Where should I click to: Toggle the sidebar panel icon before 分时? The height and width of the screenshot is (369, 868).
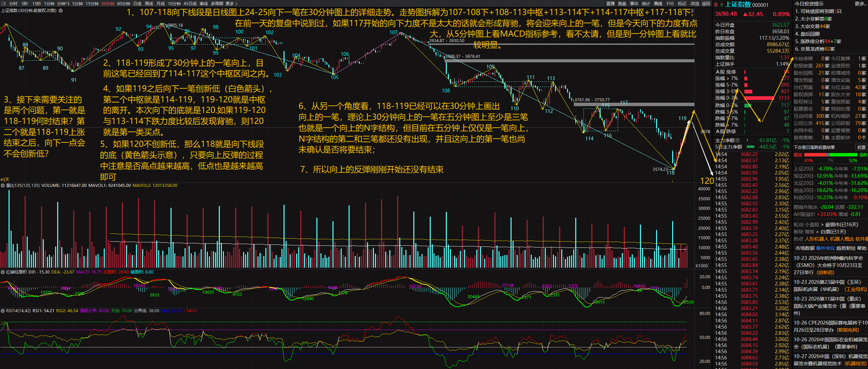coord(4,3)
